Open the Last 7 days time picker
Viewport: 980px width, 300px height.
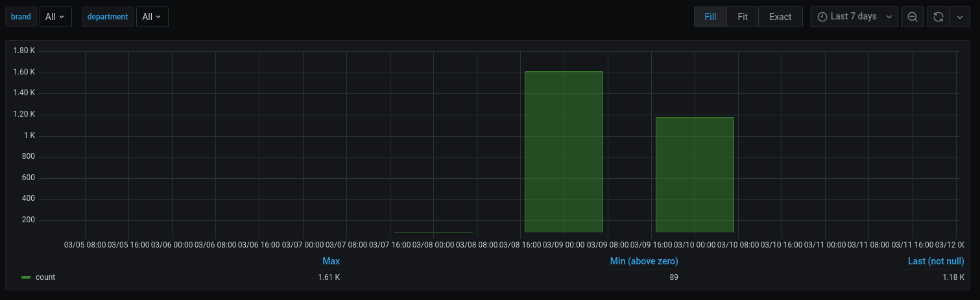[854, 17]
